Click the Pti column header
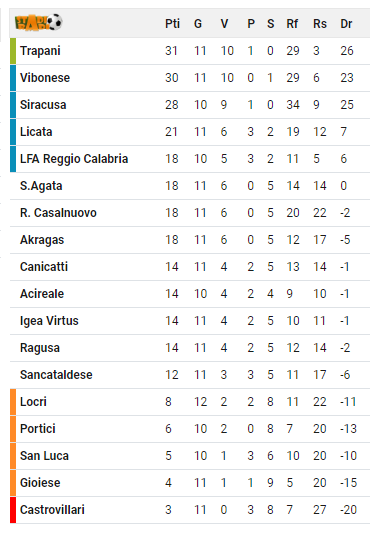Image resolution: width=370 pixels, height=536 pixels. pos(172,24)
